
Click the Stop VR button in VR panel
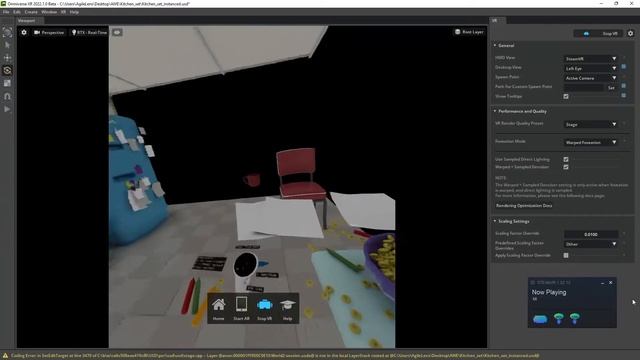click(x=598, y=33)
